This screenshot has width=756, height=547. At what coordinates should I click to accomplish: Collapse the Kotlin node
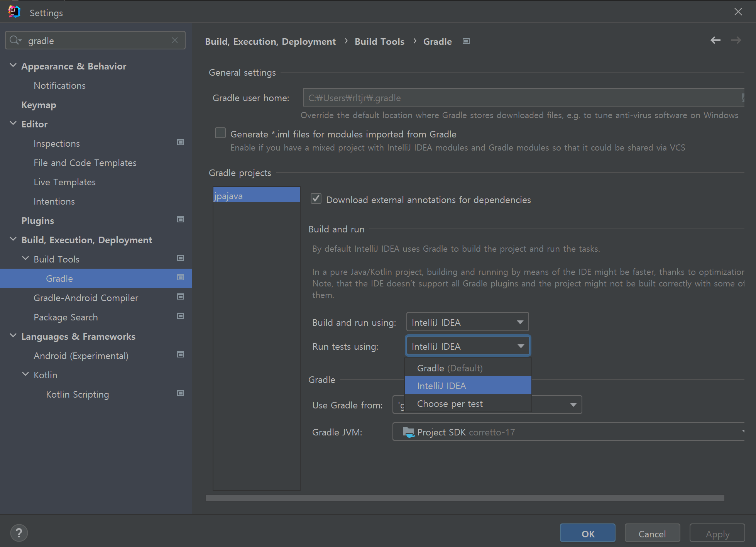click(x=25, y=374)
